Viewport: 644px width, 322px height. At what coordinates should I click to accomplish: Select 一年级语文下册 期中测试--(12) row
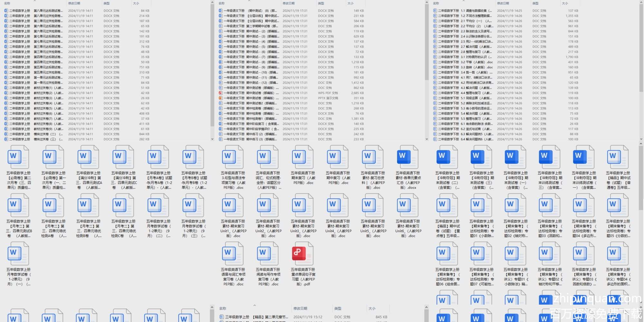(x=262, y=83)
